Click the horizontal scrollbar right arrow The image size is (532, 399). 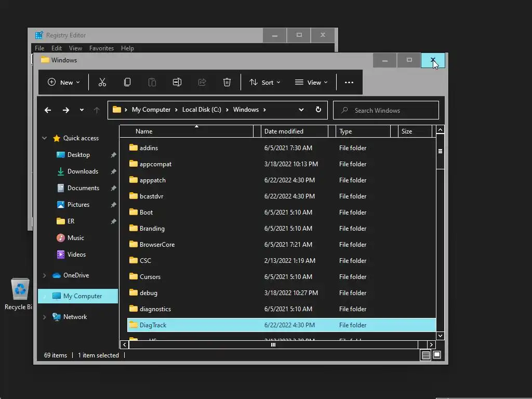431,345
